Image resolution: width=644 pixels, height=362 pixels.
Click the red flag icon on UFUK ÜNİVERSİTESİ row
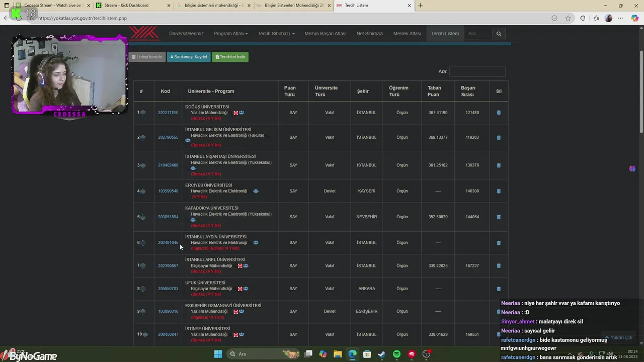coord(240,289)
